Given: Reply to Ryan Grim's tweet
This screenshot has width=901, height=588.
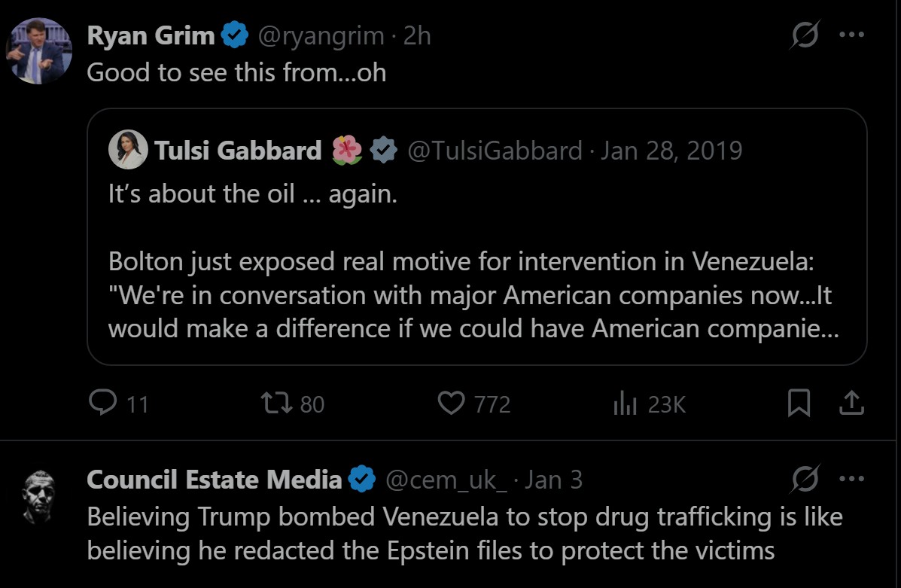Looking at the screenshot, I should [101, 404].
